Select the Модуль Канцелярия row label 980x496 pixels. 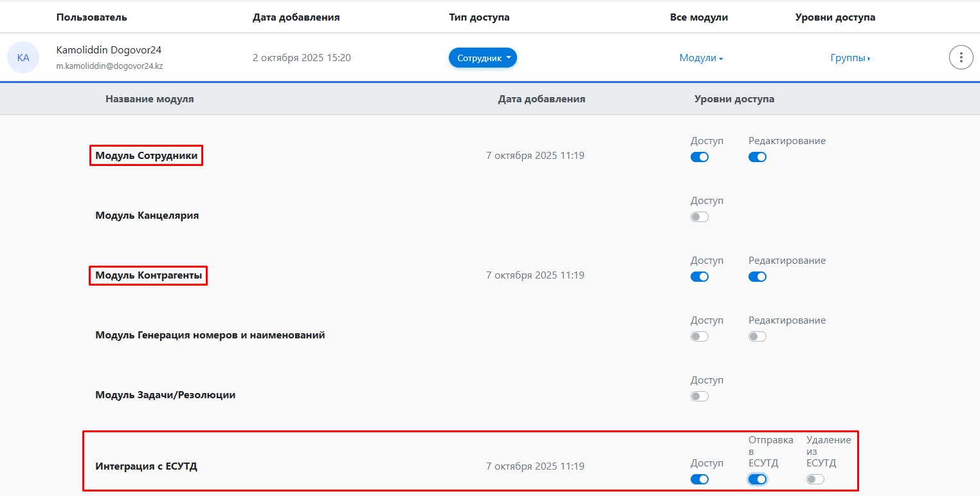click(147, 216)
